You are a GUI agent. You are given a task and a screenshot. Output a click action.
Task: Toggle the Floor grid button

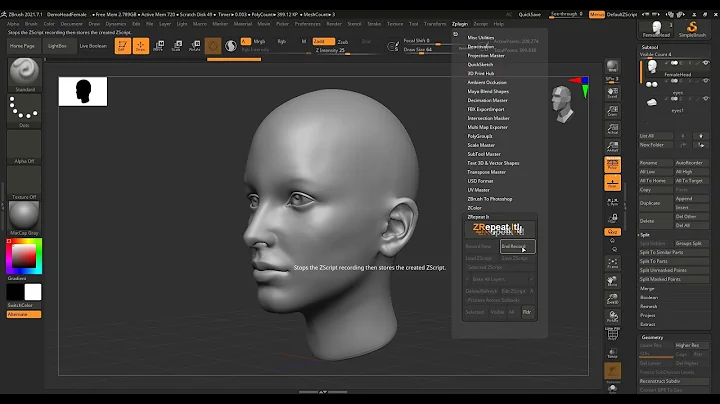pyautogui.click(x=612, y=182)
